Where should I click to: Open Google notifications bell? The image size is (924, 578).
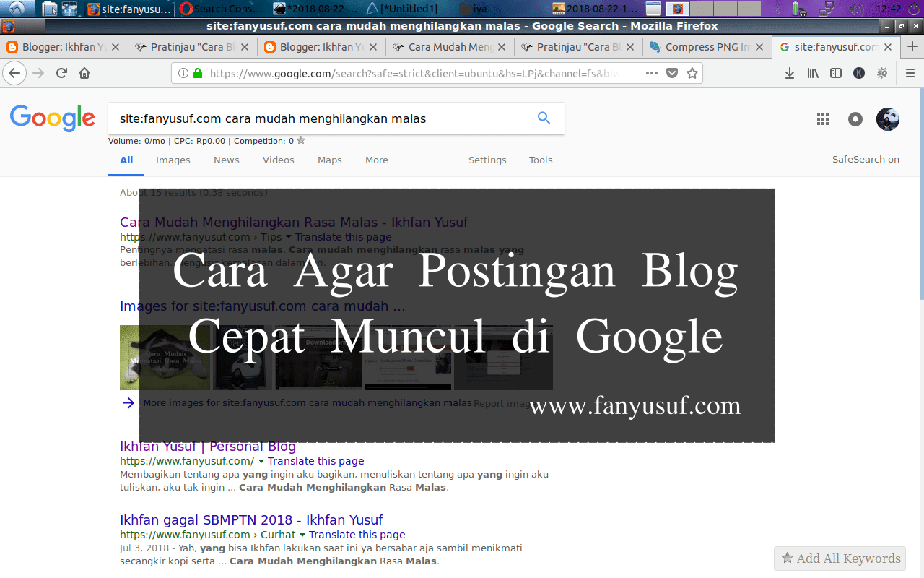855,119
